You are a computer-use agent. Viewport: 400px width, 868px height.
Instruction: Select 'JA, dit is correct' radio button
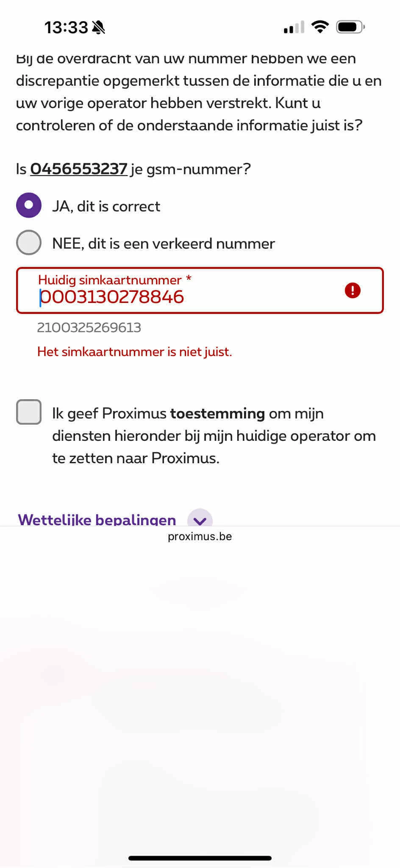[x=29, y=205]
